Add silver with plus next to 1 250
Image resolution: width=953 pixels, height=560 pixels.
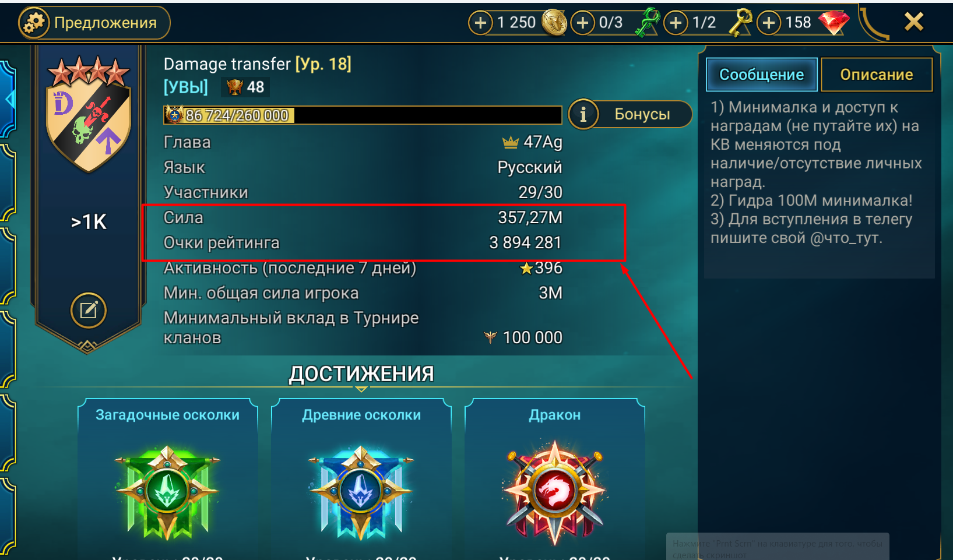[480, 23]
